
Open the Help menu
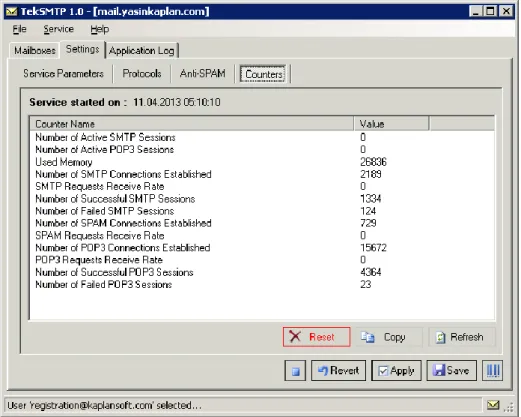[x=100, y=29]
